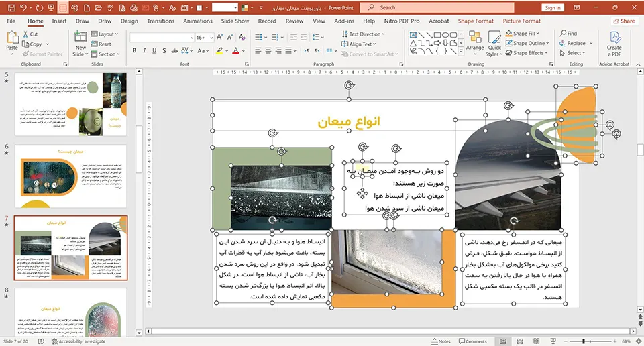Click the Sign in button

coord(552,8)
